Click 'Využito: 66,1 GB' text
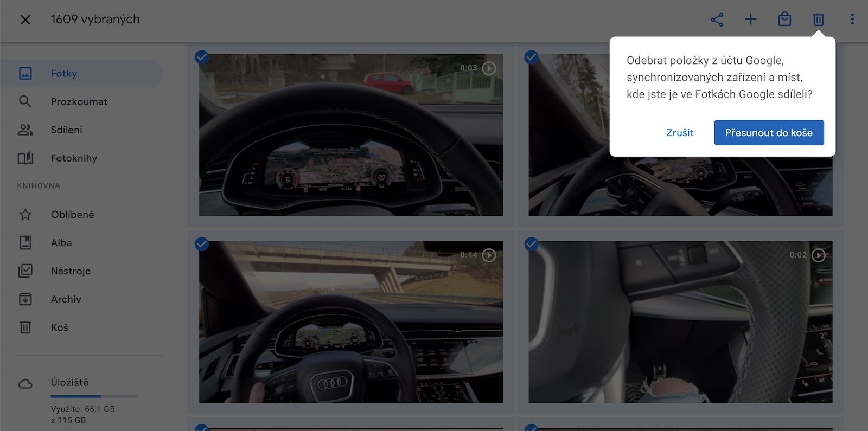 coord(82,409)
